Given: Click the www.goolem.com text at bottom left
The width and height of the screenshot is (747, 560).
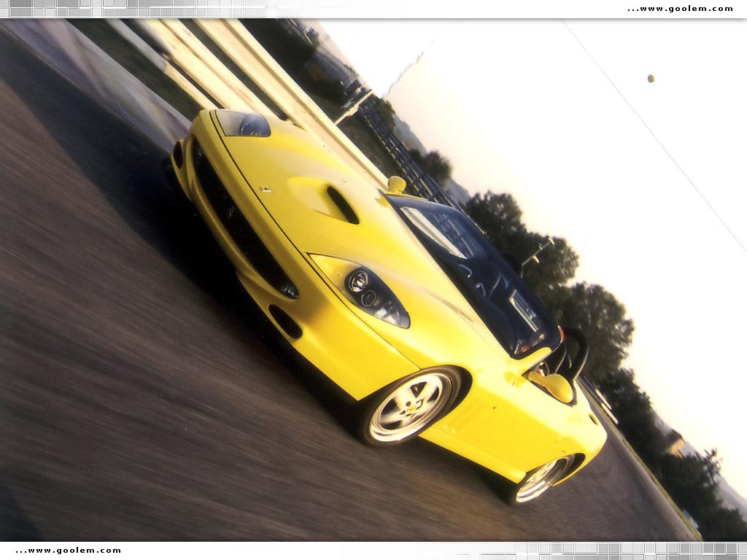Looking at the screenshot, I should (x=68, y=551).
